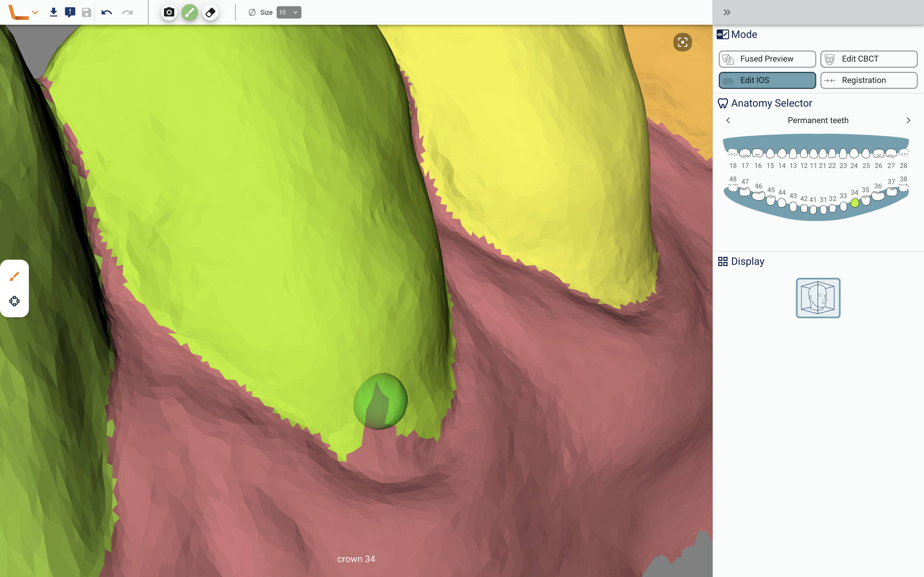Select the eraser tool
Image resolution: width=924 pixels, height=577 pixels.
coord(210,12)
